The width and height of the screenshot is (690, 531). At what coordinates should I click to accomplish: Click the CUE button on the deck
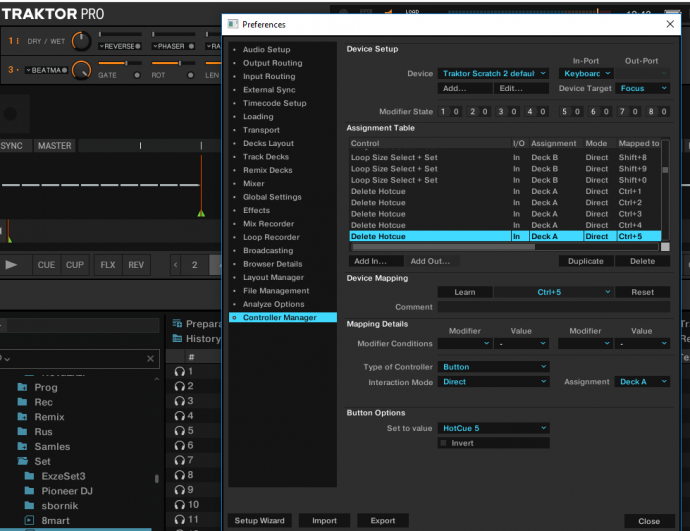46,265
